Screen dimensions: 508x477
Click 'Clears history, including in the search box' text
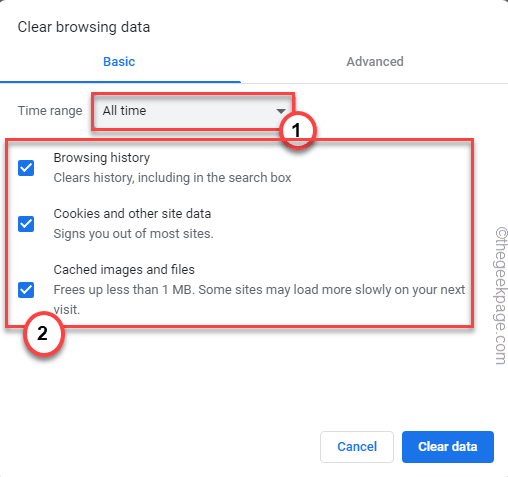coord(172,178)
